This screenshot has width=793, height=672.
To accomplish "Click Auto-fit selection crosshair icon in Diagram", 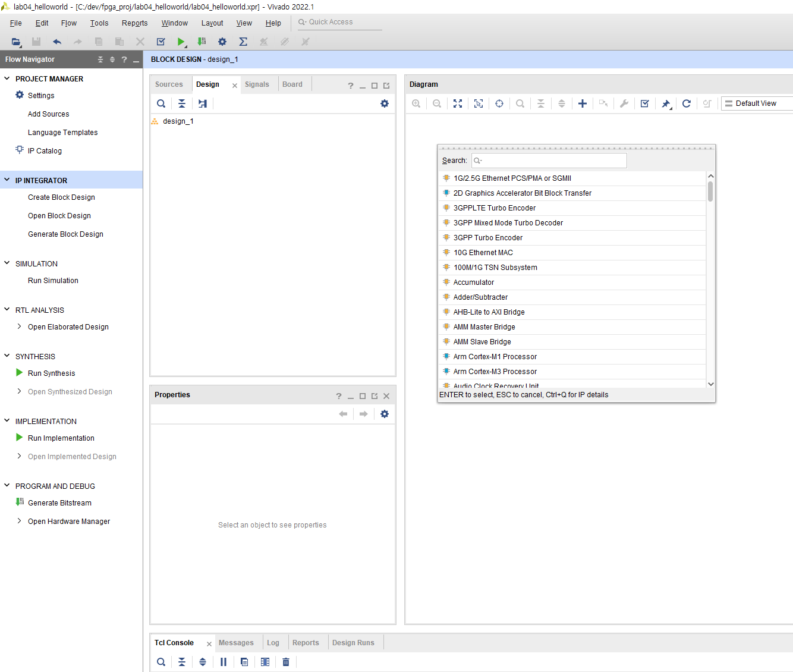I will 499,103.
